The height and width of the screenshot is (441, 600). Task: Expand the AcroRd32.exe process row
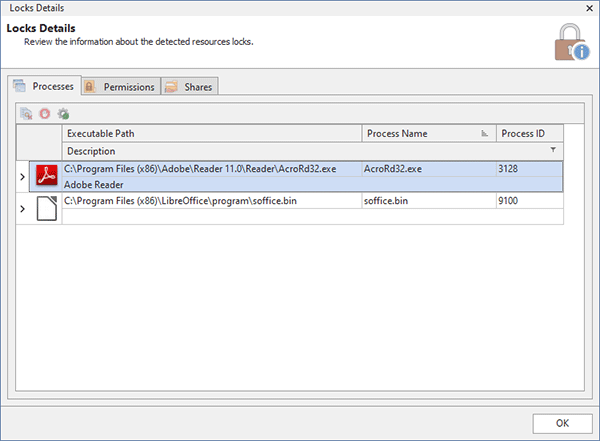pos(23,177)
